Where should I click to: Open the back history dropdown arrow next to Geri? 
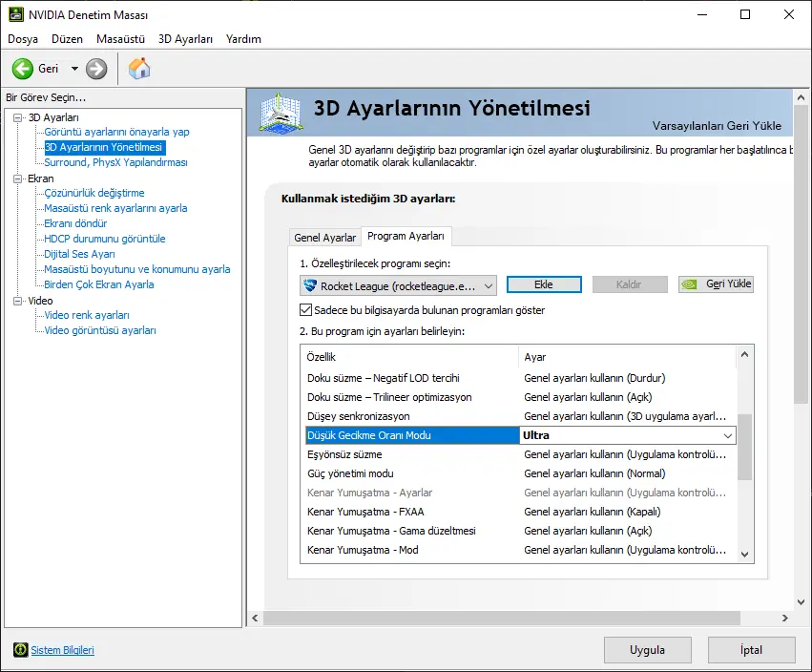point(74,69)
